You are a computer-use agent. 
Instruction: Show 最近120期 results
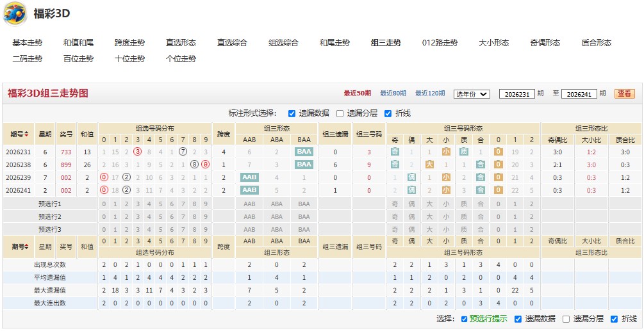point(430,93)
